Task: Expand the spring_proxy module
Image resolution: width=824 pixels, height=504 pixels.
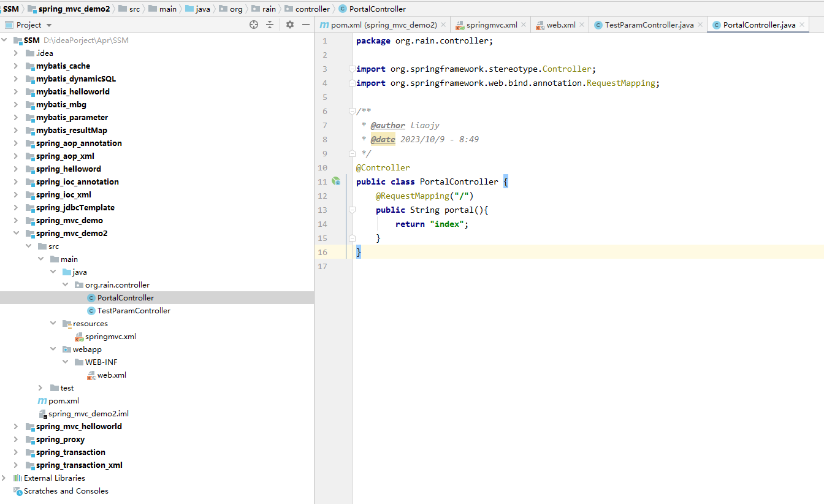Action: [x=16, y=440]
